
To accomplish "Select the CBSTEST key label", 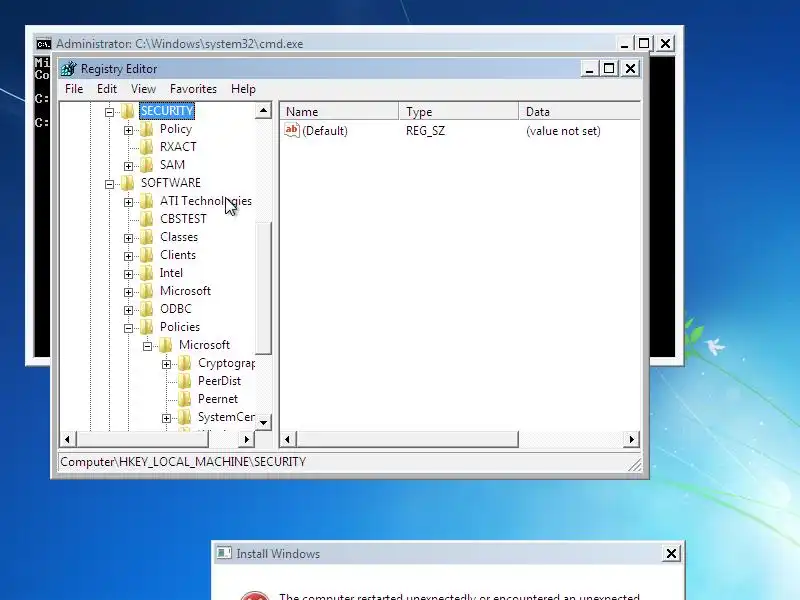I will (183, 219).
